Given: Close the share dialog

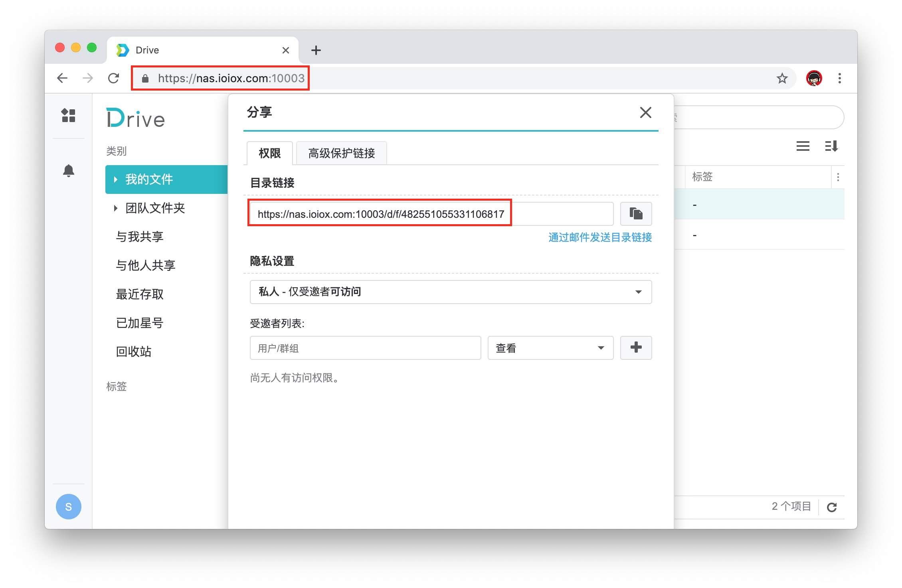Looking at the screenshot, I should click(645, 112).
